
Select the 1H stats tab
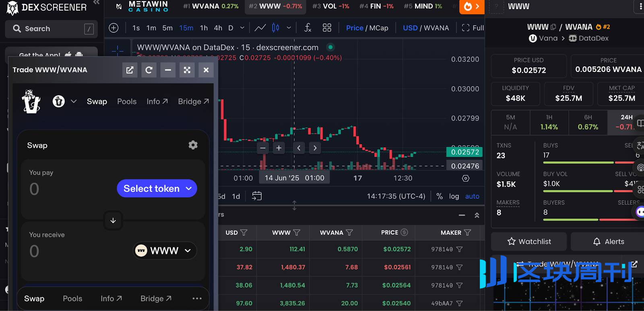pyautogui.click(x=549, y=122)
